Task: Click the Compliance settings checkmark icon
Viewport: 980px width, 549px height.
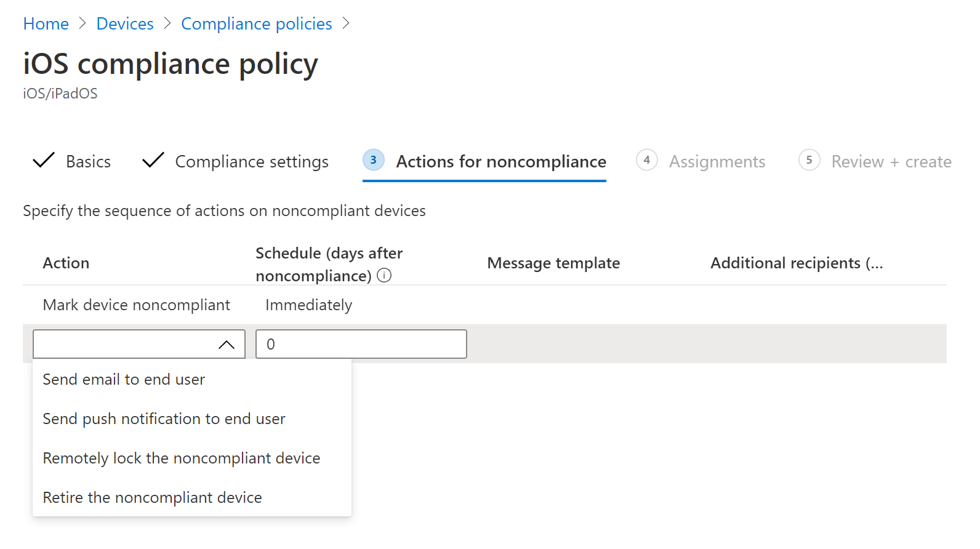Action: click(153, 161)
